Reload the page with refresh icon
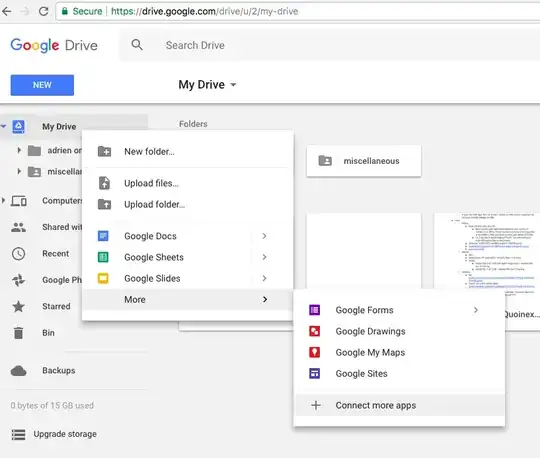540x458 pixels. click(x=43, y=11)
